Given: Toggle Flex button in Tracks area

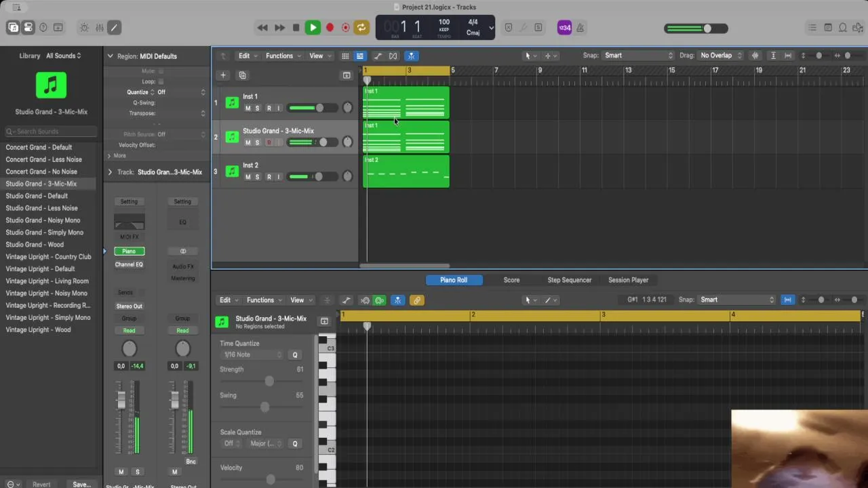Looking at the screenshot, I should 393,56.
